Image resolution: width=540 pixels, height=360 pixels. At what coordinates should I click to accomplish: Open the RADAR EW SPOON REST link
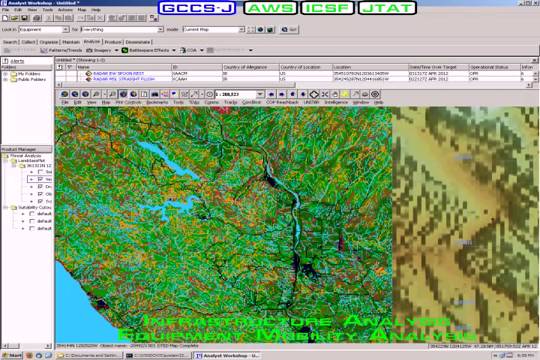pos(118,73)
